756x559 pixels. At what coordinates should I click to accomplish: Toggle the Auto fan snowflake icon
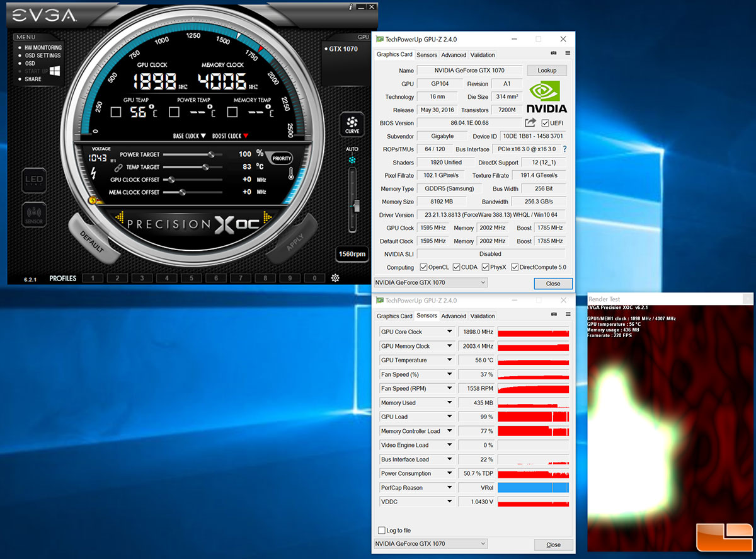point(352,160)
